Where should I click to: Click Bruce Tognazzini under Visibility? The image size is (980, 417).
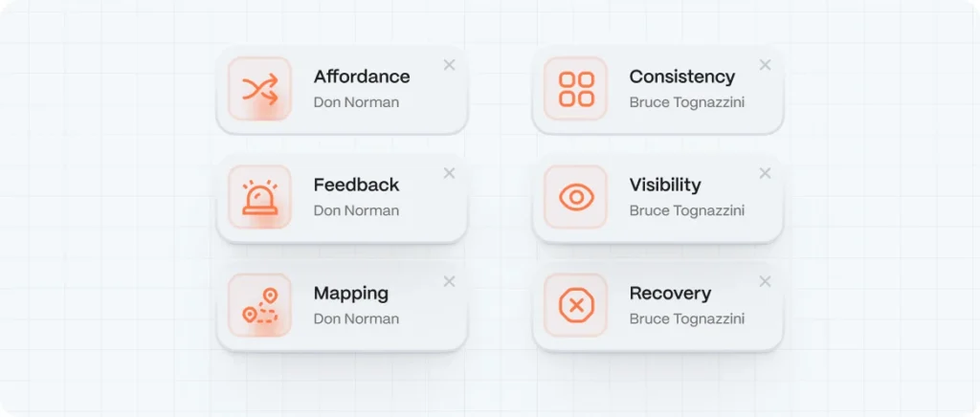click(x=686, y=210)
